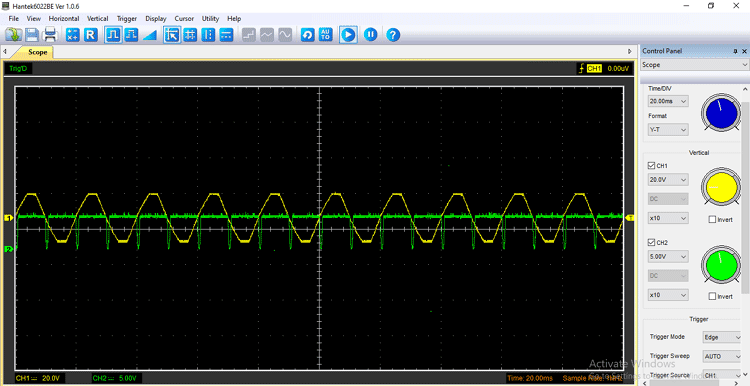Open the Trigger Mode Edge dropdown
750x386 pixels.
[x=722, y=337]
